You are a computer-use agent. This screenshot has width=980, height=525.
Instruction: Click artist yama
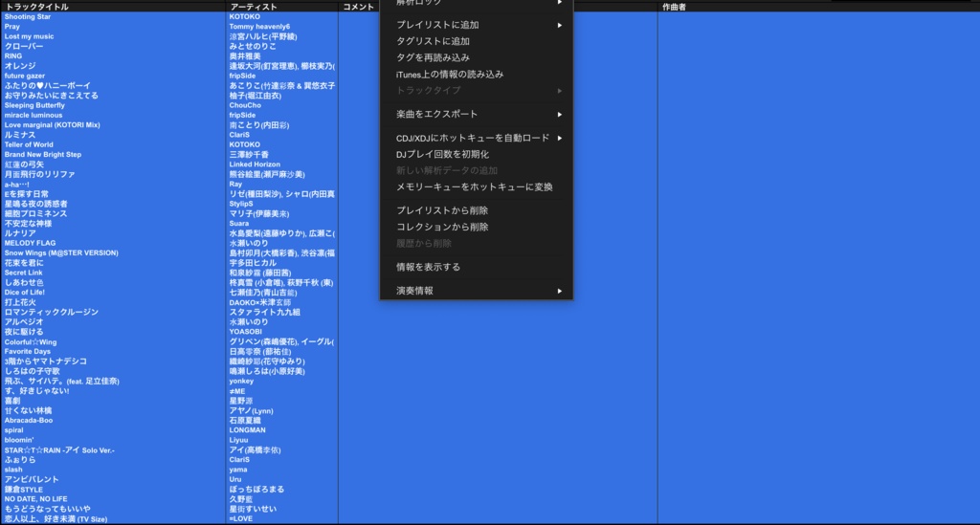pyautogui.click(x=238, y=470)
